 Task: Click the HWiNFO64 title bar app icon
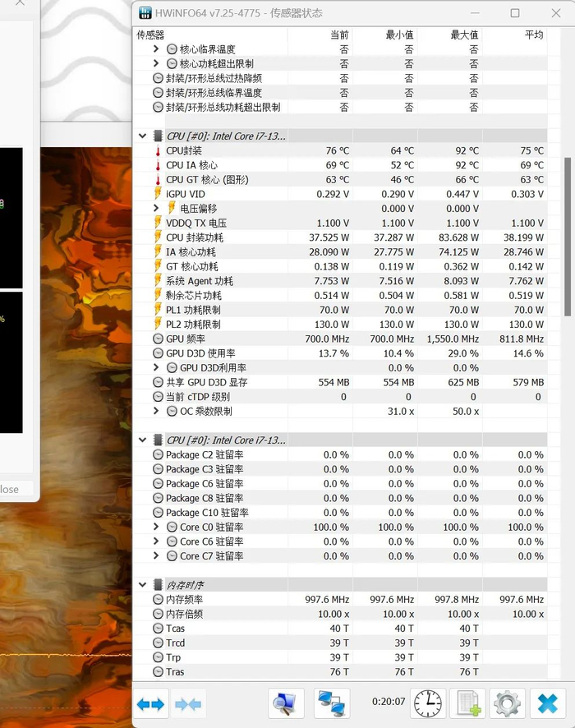(145, 13)
